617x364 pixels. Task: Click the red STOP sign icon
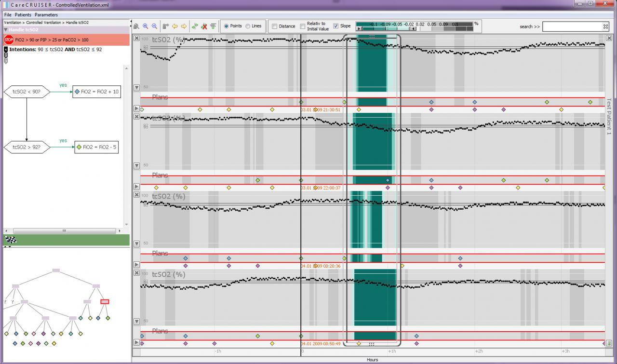click(9, 40)
